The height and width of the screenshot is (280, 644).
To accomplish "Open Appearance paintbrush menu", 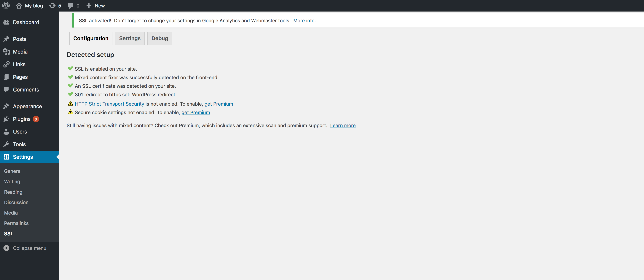I will [27, 106].
